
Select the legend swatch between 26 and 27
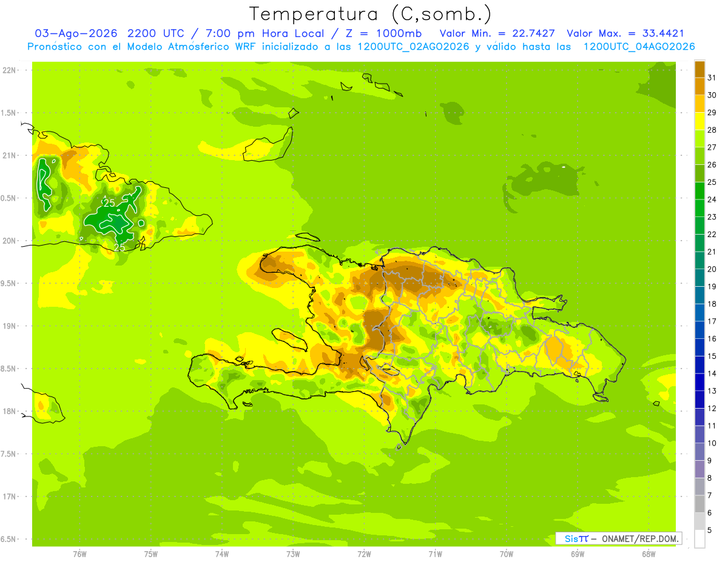click(x=699, y=156)
